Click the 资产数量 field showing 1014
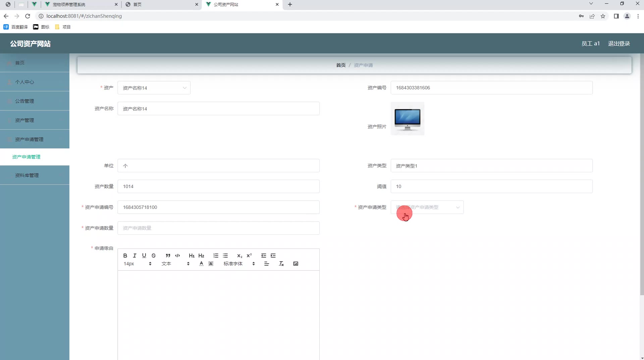The height and width of the screenshot is (360, 644). [218, 186]
